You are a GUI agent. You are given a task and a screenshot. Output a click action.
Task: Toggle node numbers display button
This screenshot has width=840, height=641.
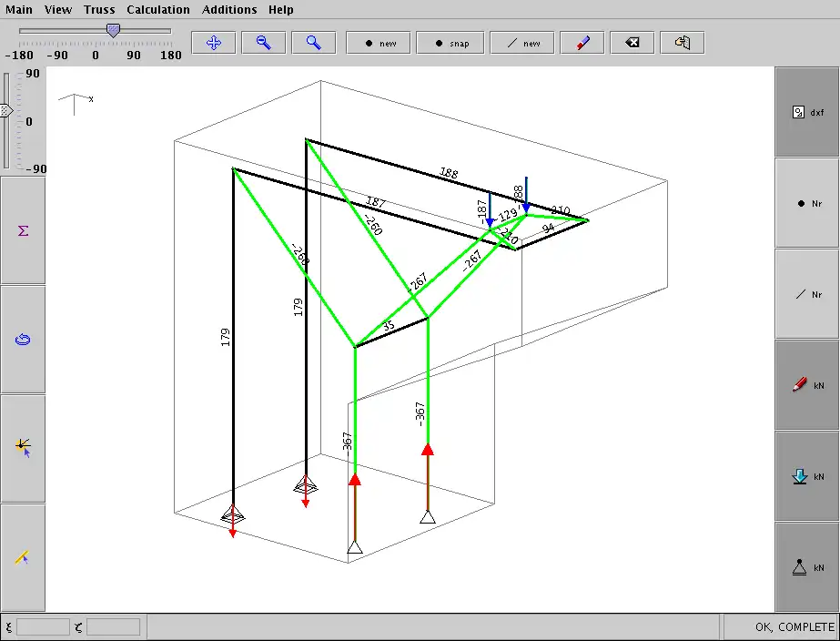point(807,203)
